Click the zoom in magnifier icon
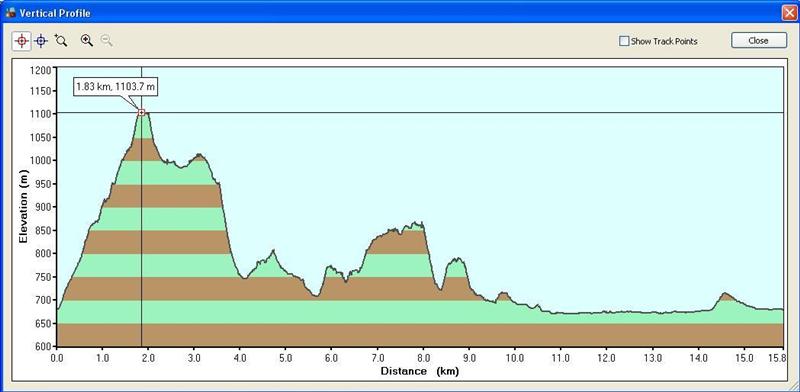Image resolution: width=800 pixels, height=392 pixels. pyautogui.click(x=87, y=41)
